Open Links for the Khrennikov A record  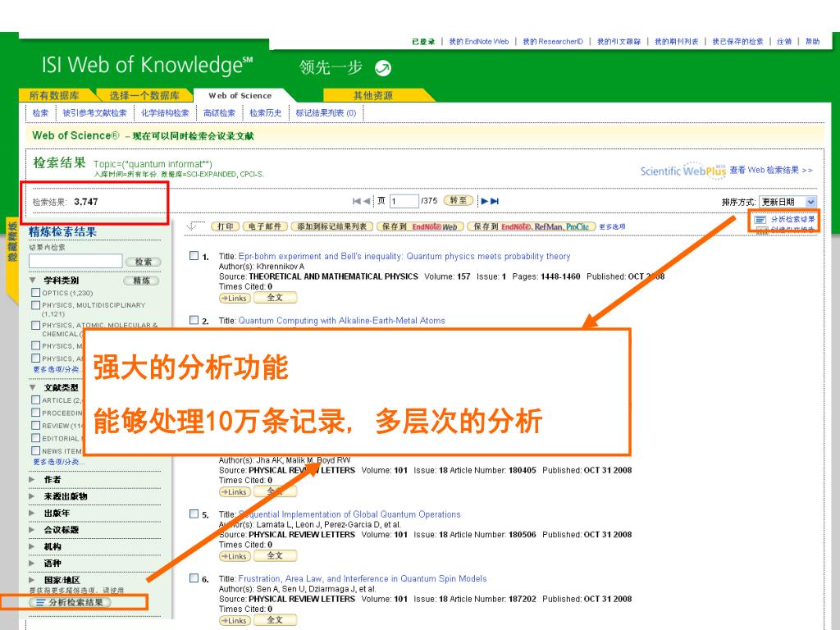234,298
